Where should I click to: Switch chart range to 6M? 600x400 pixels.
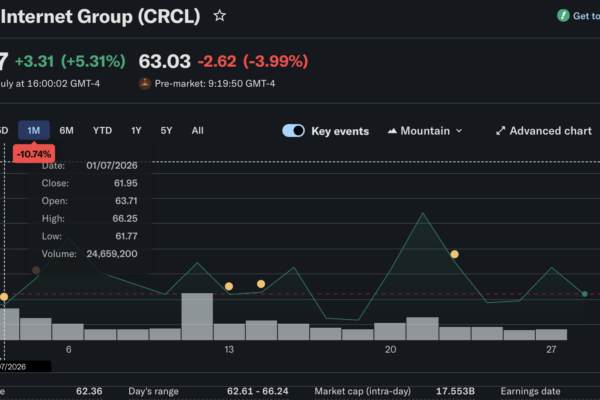(66, 131)
